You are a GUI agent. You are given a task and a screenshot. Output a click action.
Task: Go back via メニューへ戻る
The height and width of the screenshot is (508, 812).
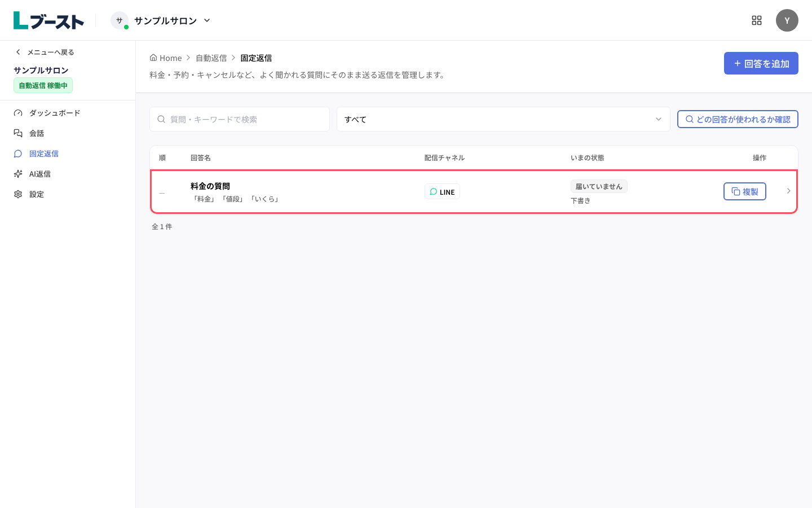coord(45,52)
